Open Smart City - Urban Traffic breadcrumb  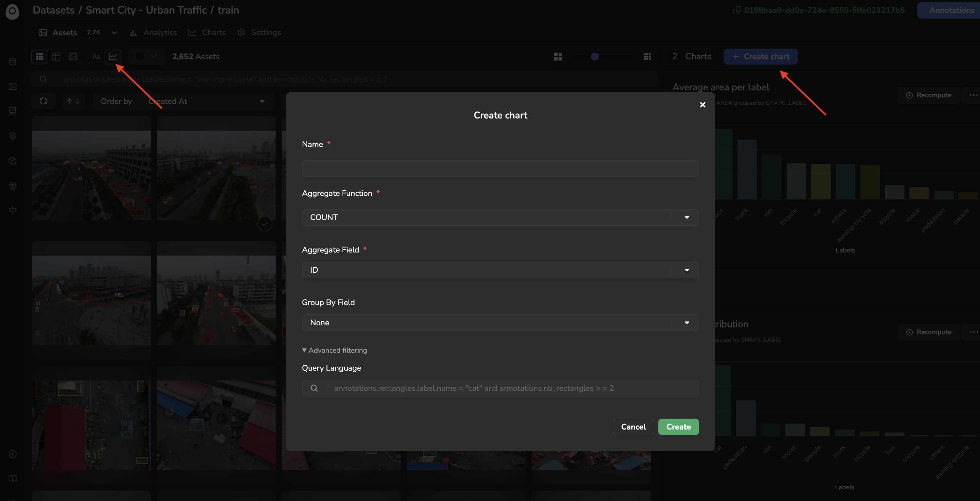pos(146,10)
